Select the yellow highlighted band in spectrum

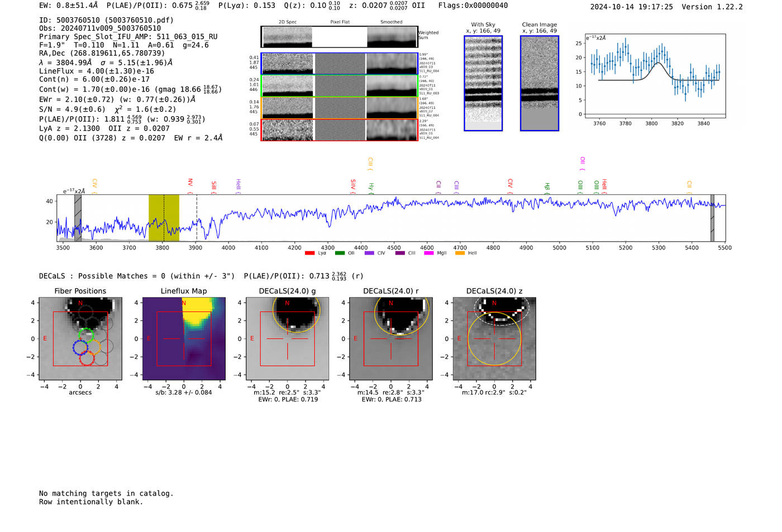pos(164,218)
